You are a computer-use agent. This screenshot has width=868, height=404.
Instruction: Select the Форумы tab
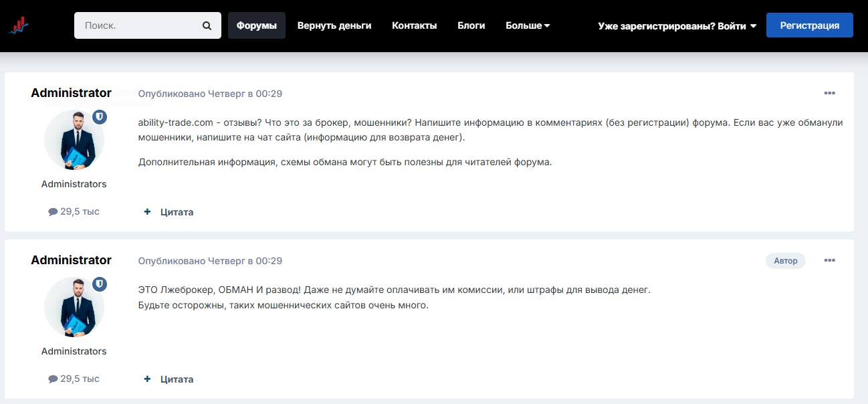(x=257, y=25)
